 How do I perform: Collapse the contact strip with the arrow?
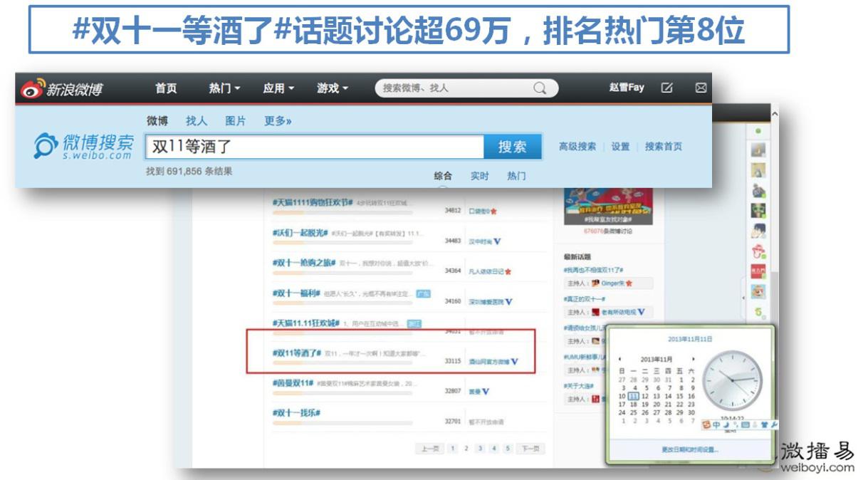(745, 297)
